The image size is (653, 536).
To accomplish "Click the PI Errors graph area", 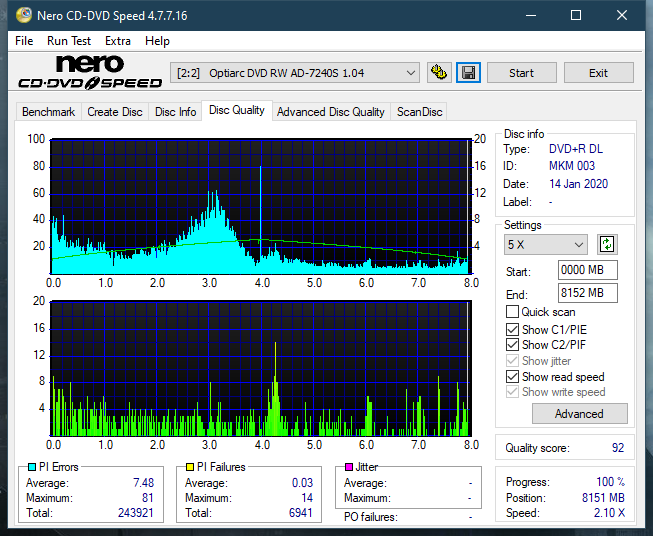I will pos(261,206).
